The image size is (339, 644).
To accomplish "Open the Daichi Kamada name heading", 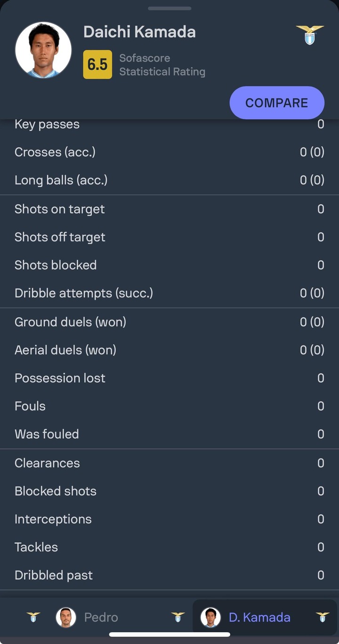I will pyautogui.click(x=139, y=32).
